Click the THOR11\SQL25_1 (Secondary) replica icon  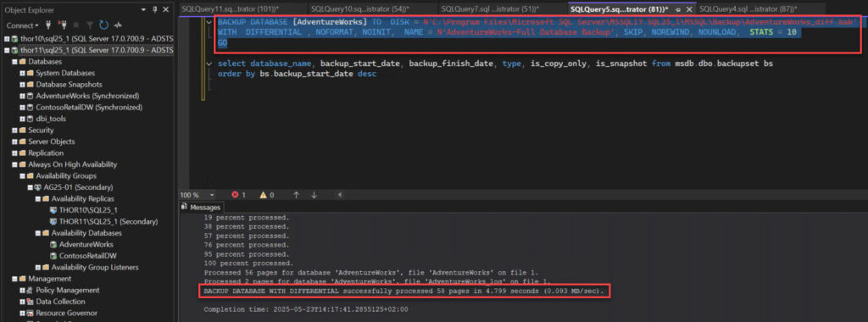(53, 222)
